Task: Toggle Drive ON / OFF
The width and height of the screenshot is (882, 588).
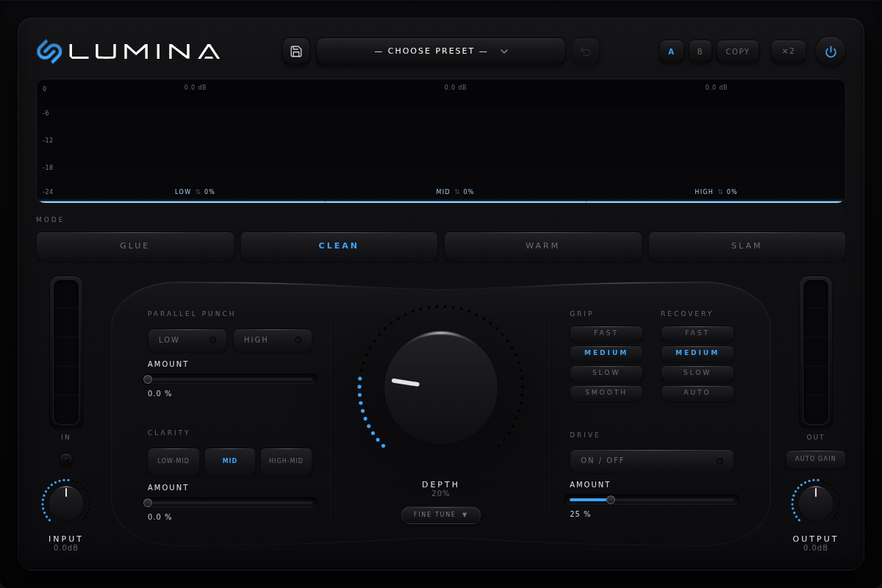Action: coord(652,461)
